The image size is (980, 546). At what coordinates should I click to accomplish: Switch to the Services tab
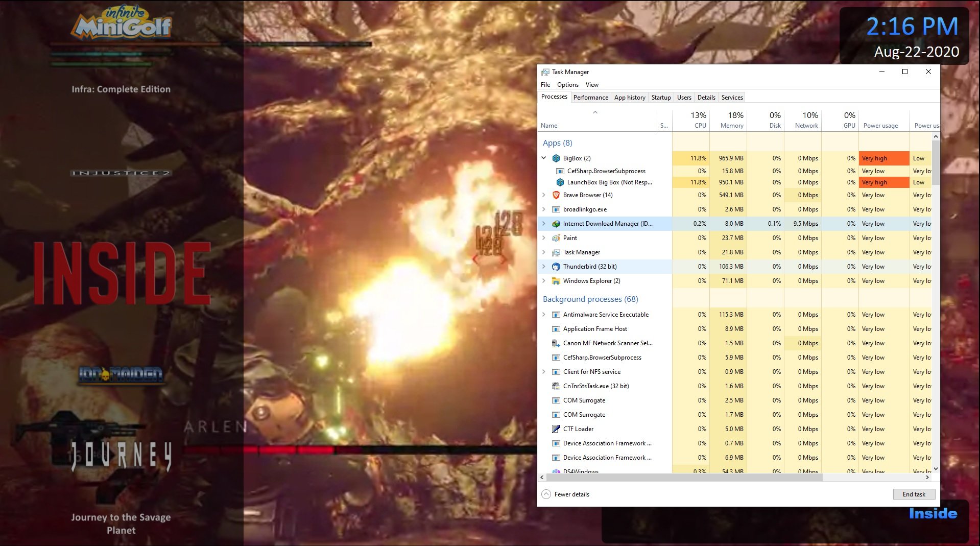732,98
